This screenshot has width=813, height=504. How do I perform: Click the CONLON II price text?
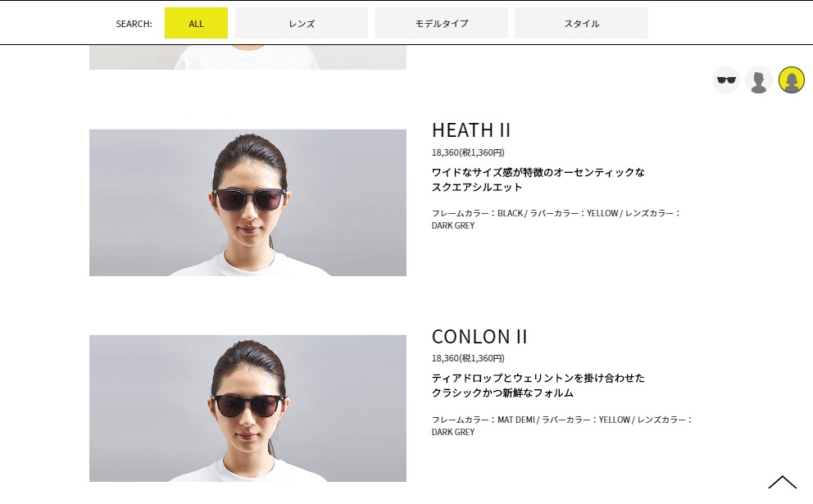[x=468, y=358]
